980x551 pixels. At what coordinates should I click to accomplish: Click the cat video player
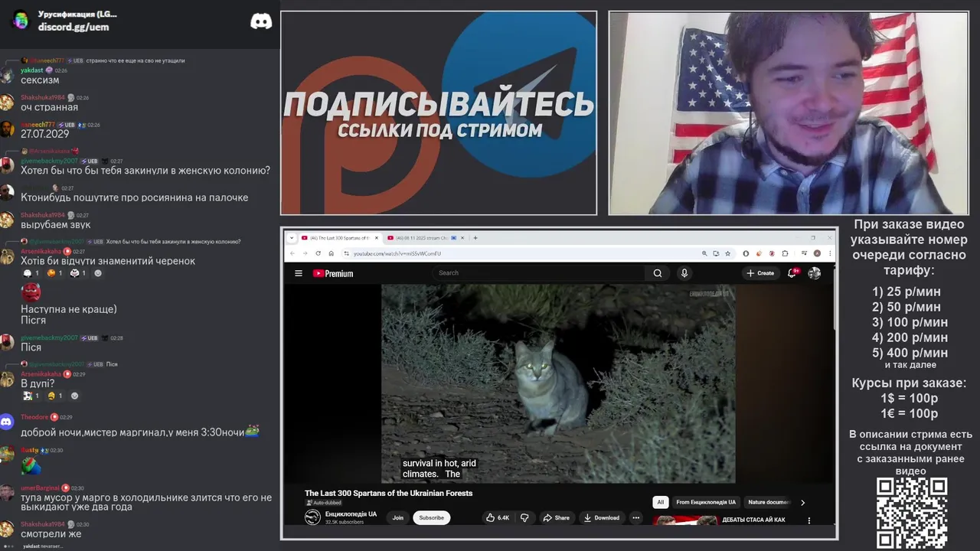coord(558,383)
